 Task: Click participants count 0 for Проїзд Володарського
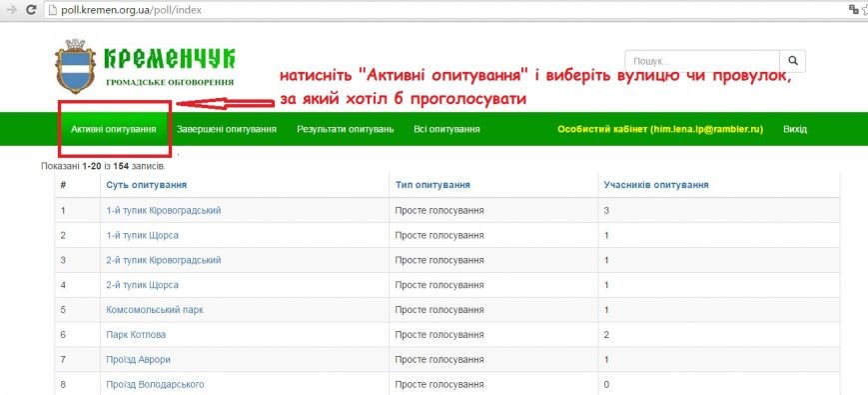tap(606, 384)
